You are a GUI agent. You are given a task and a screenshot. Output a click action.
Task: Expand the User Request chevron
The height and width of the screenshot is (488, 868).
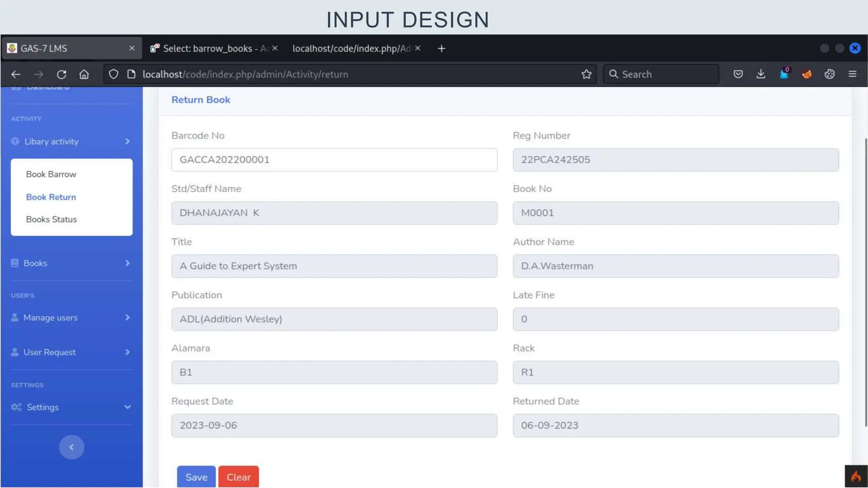pos(128,352)
